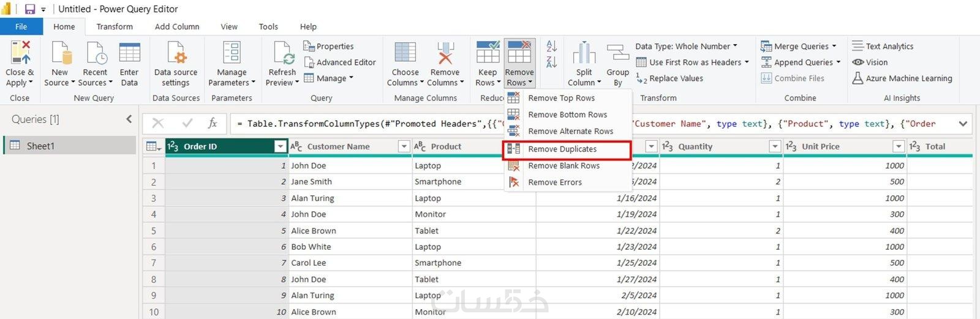
Task: Sort descending with the Z-A icon
Action: 551,61
